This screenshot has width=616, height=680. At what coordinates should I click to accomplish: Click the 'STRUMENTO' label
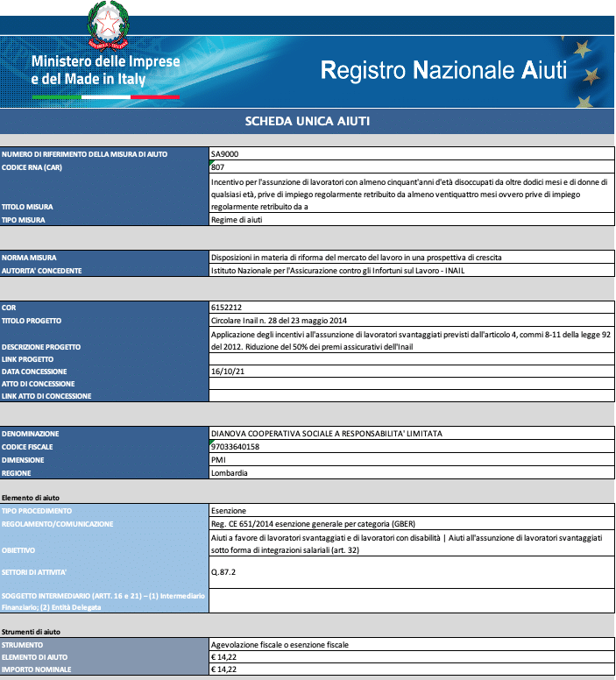point(22,645)
